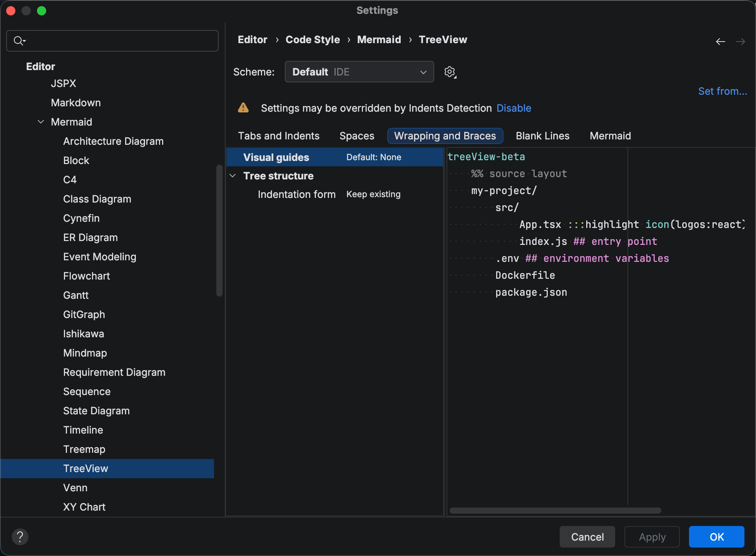Open scheme actions gear icon
Viewport: 756px width, 556px height.
pyautogui.click(x=450, y=72)
